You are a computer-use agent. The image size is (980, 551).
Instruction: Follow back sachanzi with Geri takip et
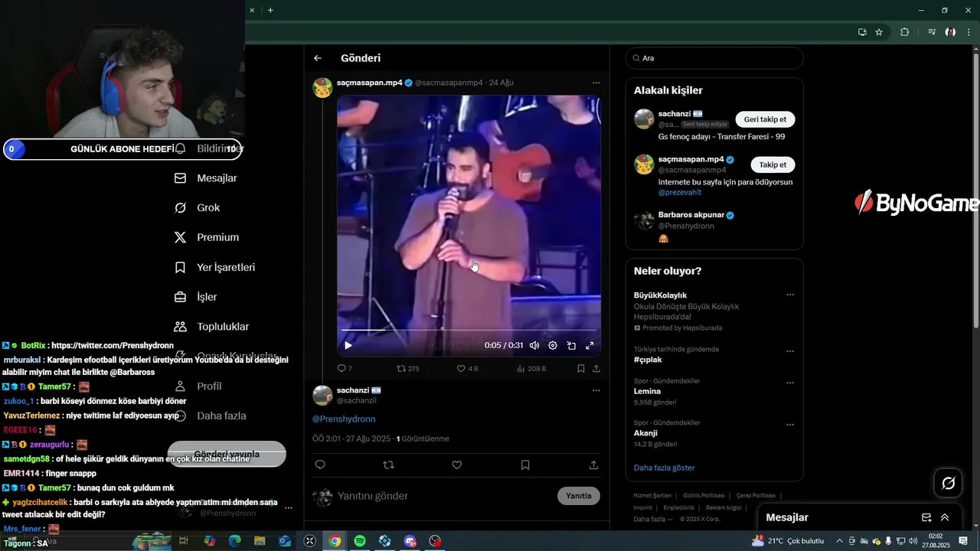click(x=765, y=119)
